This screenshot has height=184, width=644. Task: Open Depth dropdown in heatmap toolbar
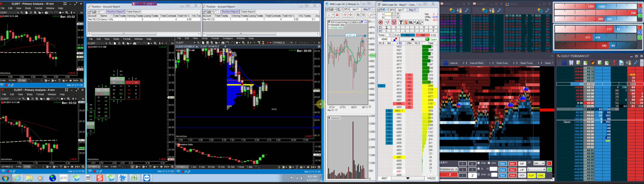(549, 63)
